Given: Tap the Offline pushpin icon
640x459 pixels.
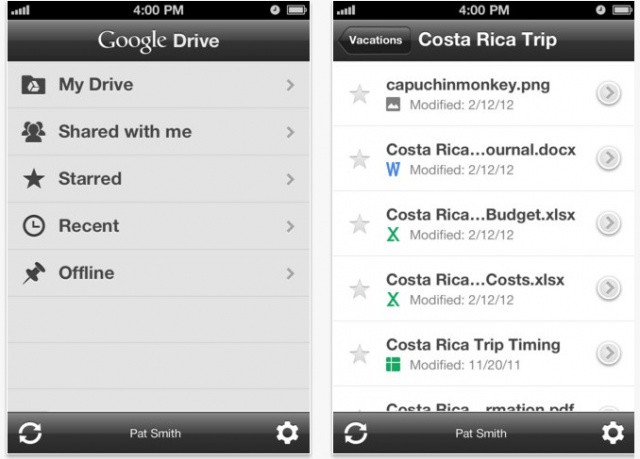Looking at the screenshot, I should (33, 273).
